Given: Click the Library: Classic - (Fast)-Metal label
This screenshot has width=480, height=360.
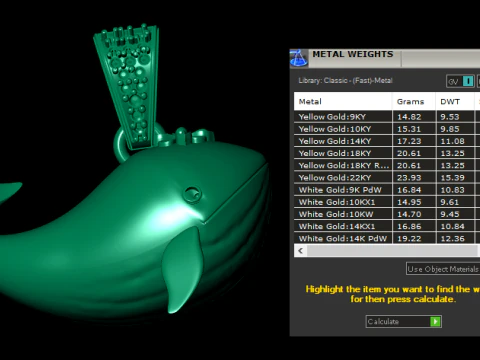Looking at the screenshot, I should point(345,80).
